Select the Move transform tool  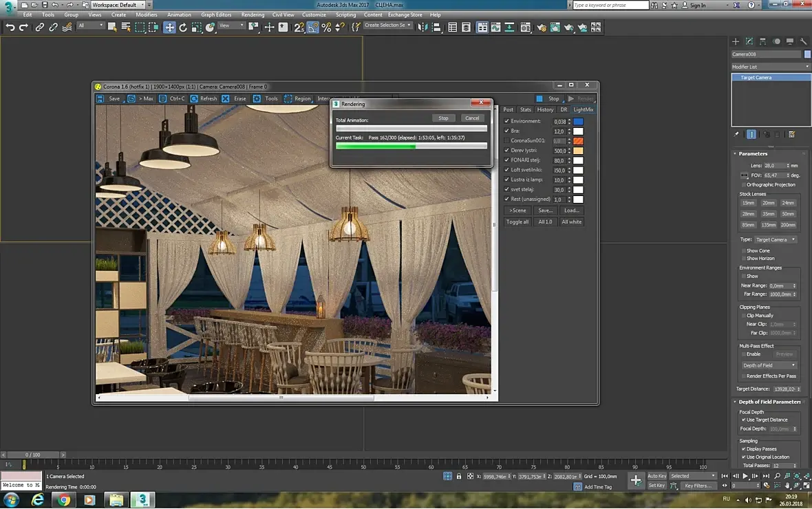pos(169,28)
